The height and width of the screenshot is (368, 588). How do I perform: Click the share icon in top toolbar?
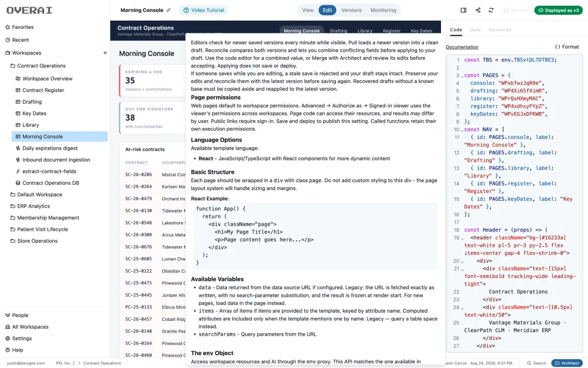(x=477, y=10)
